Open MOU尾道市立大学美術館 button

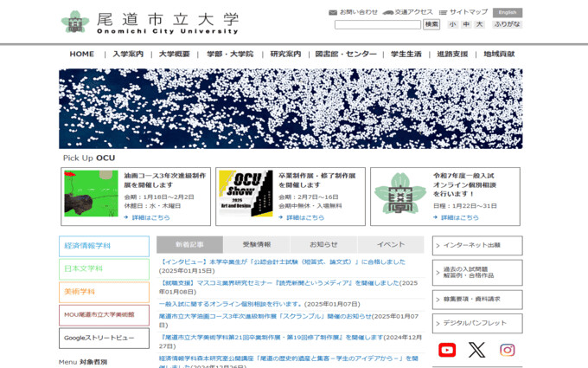coord(104,315)
